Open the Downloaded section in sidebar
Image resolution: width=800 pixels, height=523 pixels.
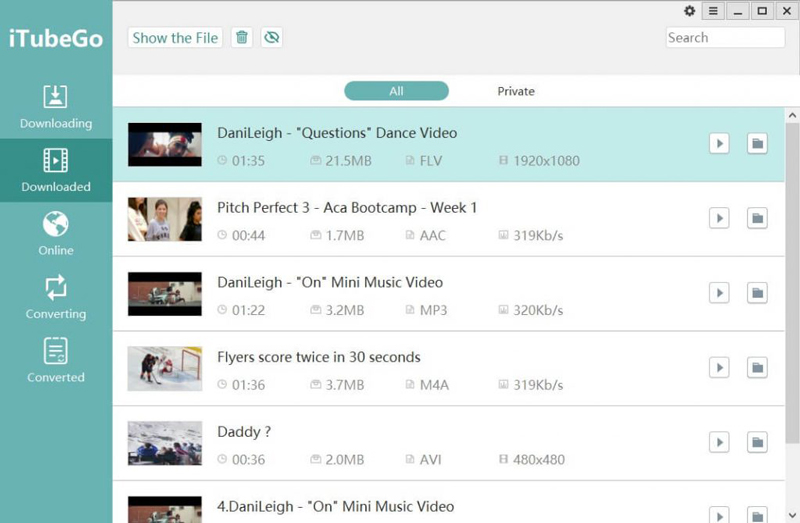pos(56,170)
